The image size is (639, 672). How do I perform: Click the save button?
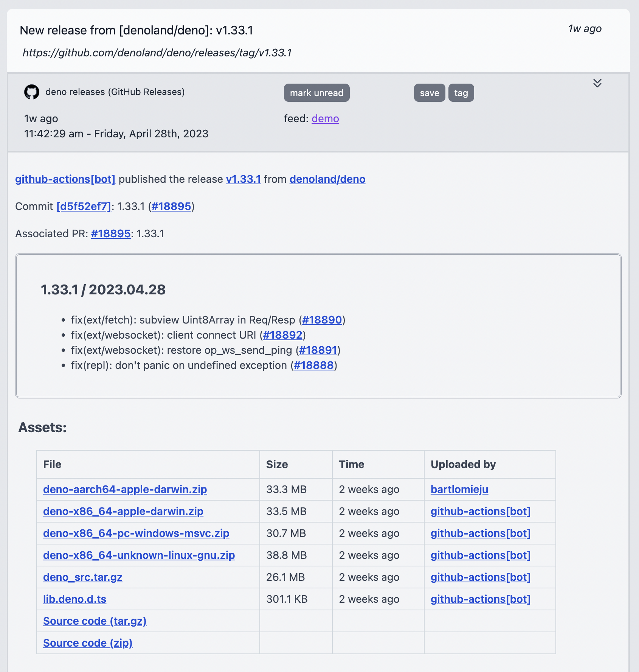click(x=429, y=93)
